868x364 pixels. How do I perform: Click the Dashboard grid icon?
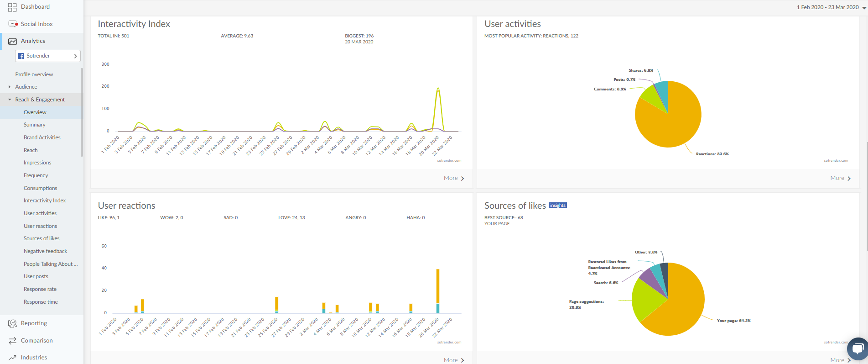tap(12, 7)
